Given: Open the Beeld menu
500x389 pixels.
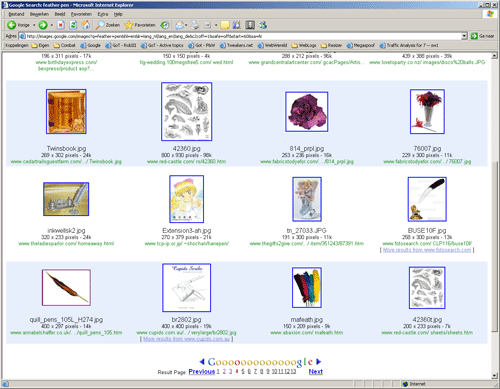Looking at the screenshot, I should pyautogui.click(x=60, y=14).
